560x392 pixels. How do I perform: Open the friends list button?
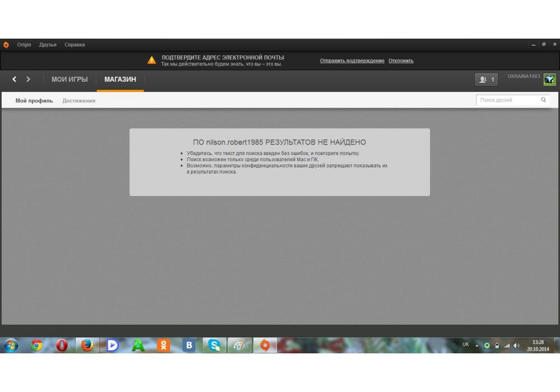pos(487,80)
